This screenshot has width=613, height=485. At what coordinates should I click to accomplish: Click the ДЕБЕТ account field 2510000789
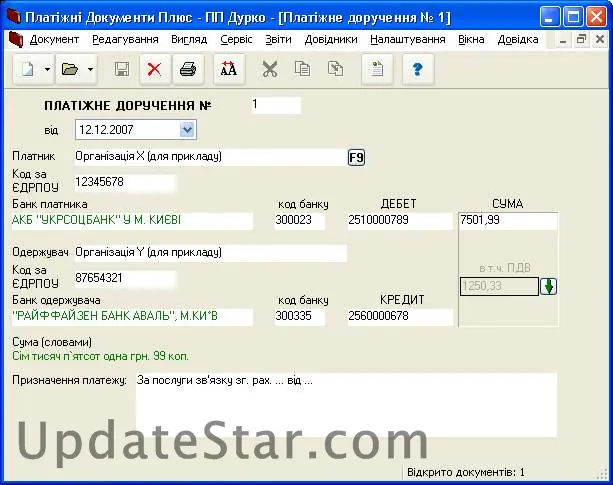pos(400,220)
